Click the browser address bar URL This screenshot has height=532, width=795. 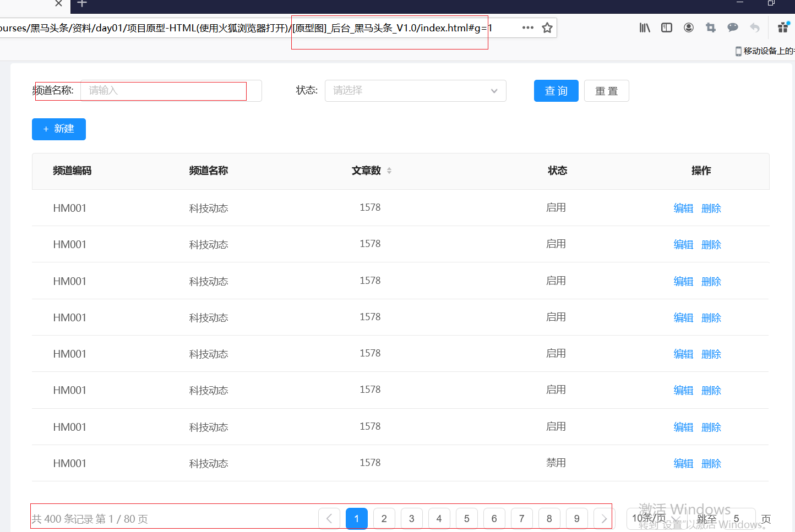tap(245, 28)
